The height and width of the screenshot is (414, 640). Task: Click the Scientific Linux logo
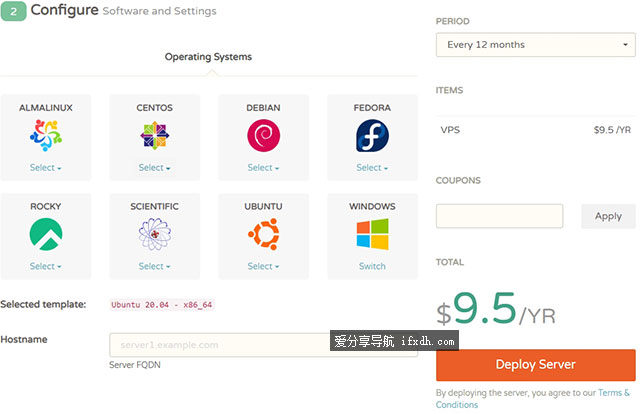tap(154, 234)
